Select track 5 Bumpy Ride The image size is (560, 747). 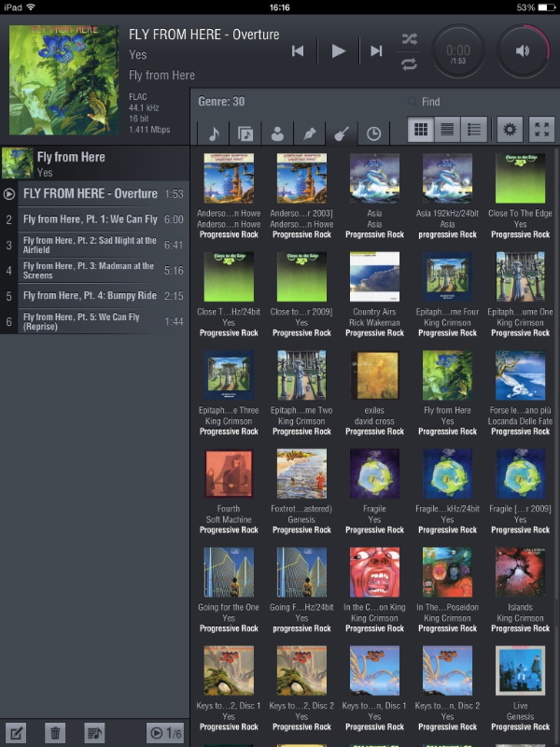tap(95, 296)
